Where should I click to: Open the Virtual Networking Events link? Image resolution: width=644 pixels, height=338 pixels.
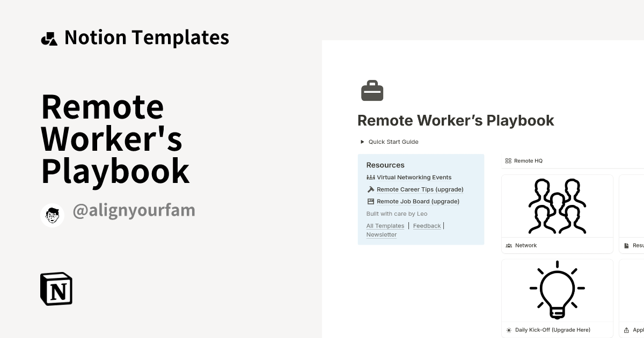pyautogui.click(x=414, y=177)
